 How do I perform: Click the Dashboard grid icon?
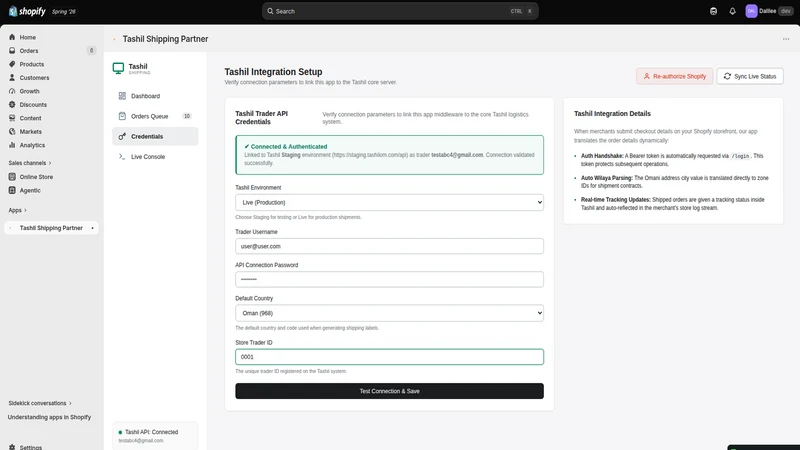(122, 96)
